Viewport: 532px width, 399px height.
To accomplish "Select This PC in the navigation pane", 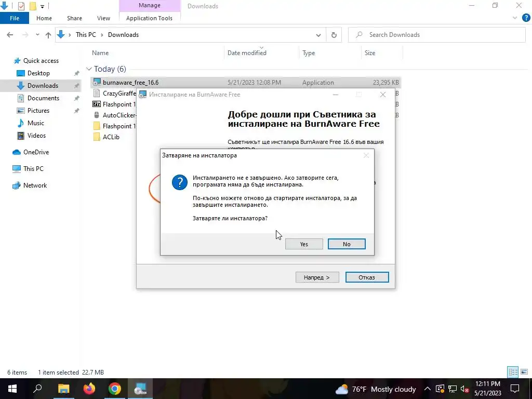I will [x=33, y=169].
